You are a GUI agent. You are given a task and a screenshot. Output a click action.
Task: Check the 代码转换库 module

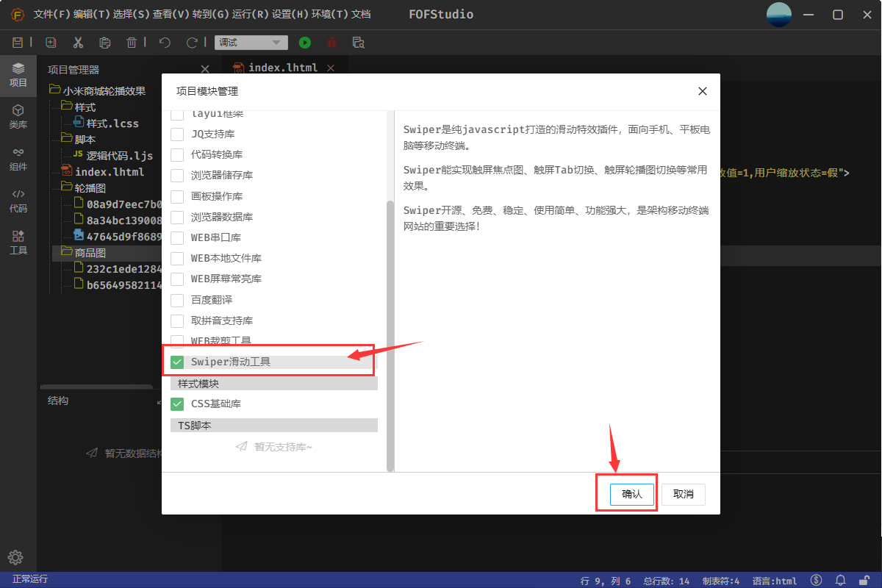point(177,155)
